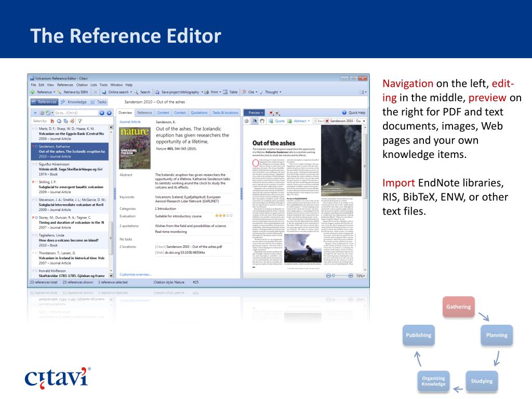Go forward with blue right arrow
This screenshot has width=532, height=399.
pyautogui.click(x=109, y=113)
